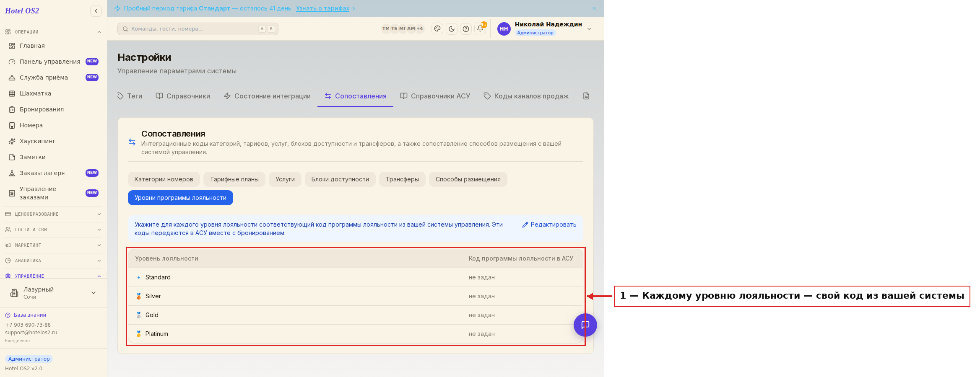Focus the command search field
The width and height of the screenshot is (980, 377).
tap(198, 29)
